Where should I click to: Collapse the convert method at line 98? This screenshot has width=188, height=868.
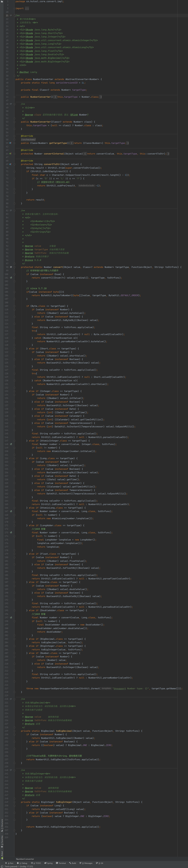[x=14, y=267]
